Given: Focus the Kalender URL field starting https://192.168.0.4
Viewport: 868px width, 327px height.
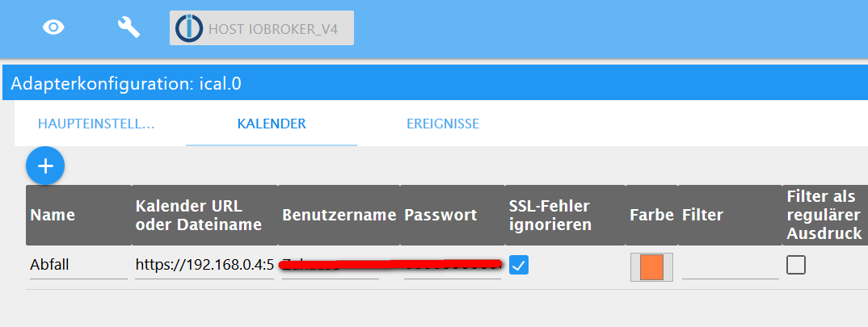Looking at the screenshot, I should [205, 265].
